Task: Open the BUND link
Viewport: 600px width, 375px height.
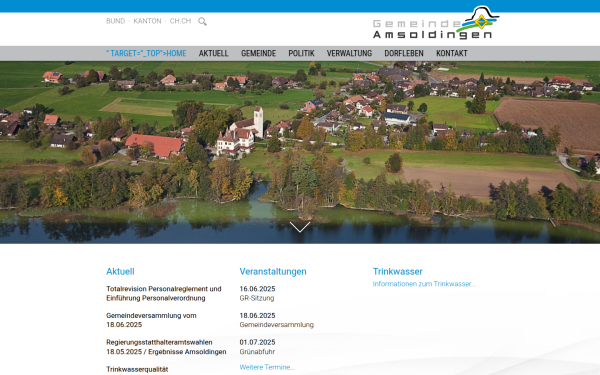Action: [116, 21]
